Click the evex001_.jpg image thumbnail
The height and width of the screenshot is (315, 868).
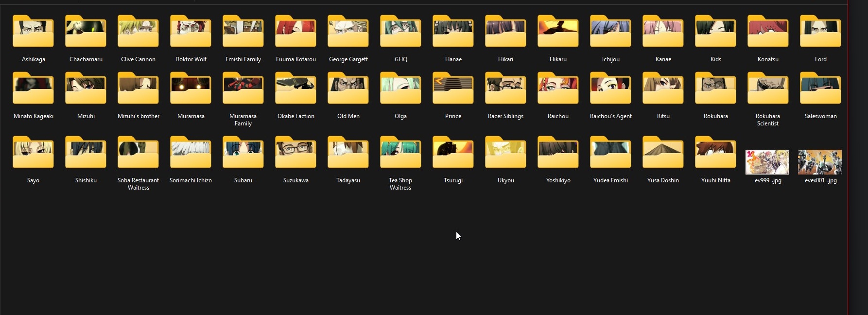820,162
